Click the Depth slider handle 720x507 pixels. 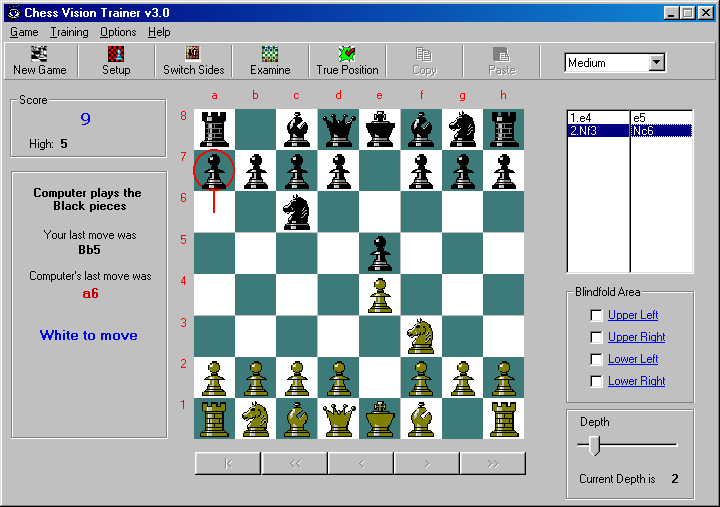point(594,445)
